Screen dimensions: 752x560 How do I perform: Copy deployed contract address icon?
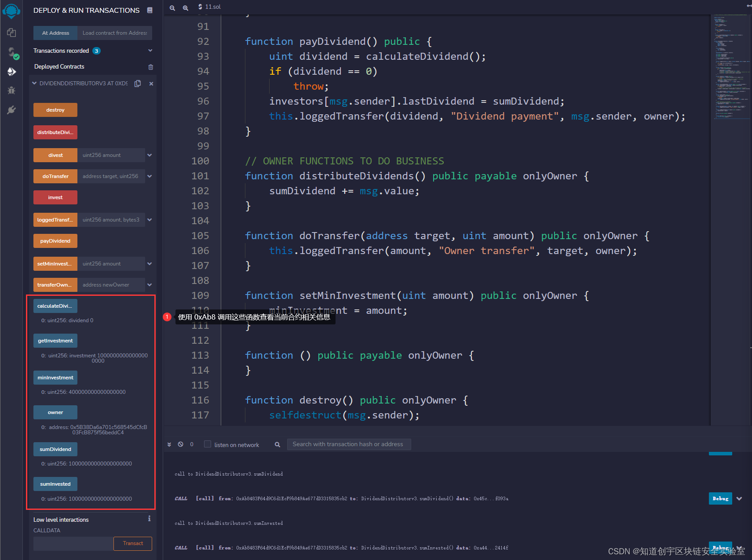pos(138,84)
